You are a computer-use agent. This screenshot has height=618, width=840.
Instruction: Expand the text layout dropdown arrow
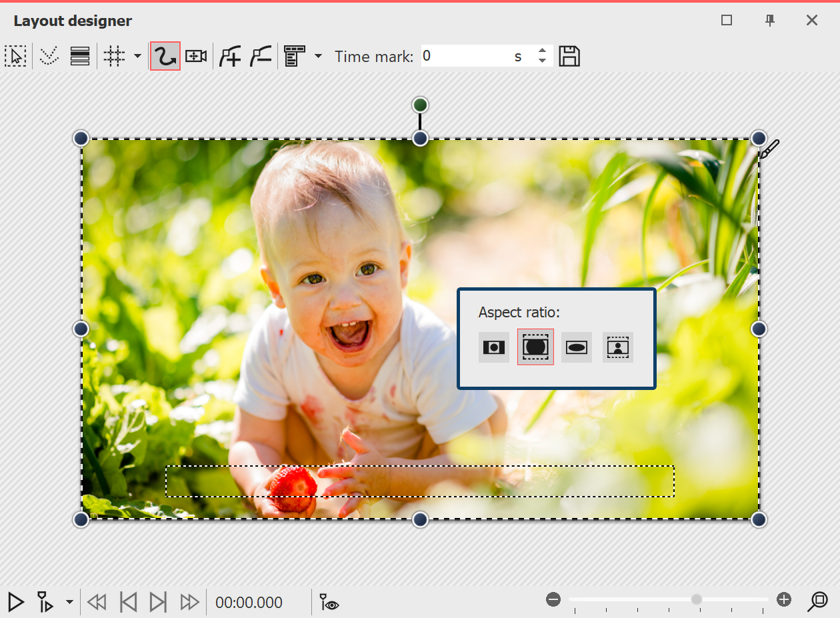[318, 56]
